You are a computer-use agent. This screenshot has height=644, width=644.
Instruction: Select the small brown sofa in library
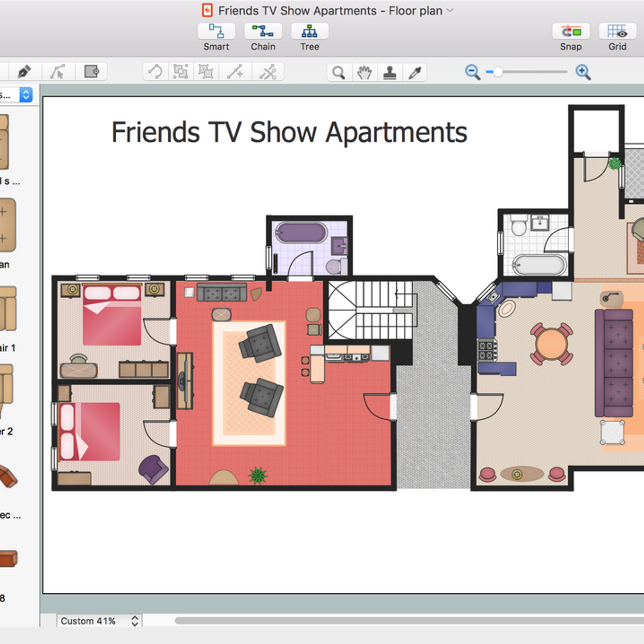8,559
